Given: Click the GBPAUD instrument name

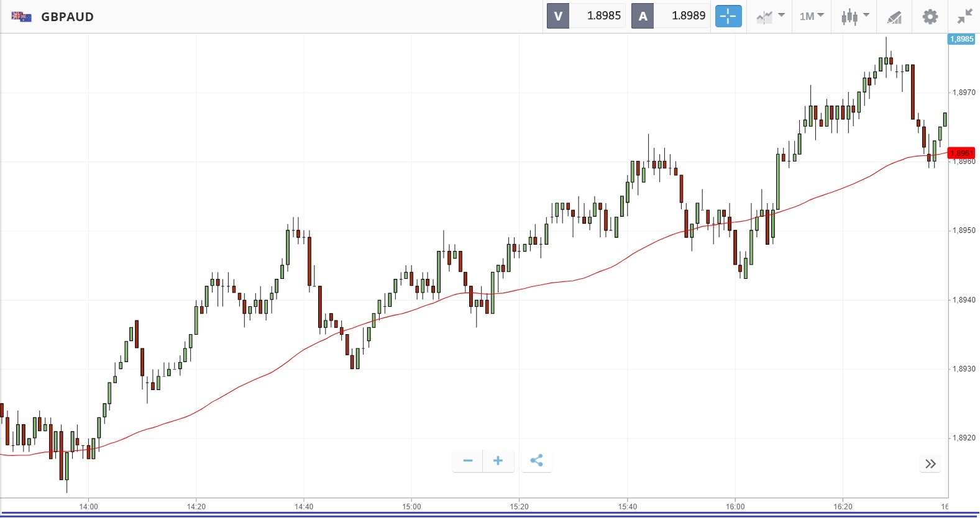Looking at the screenshot, I should pos(67,17).
